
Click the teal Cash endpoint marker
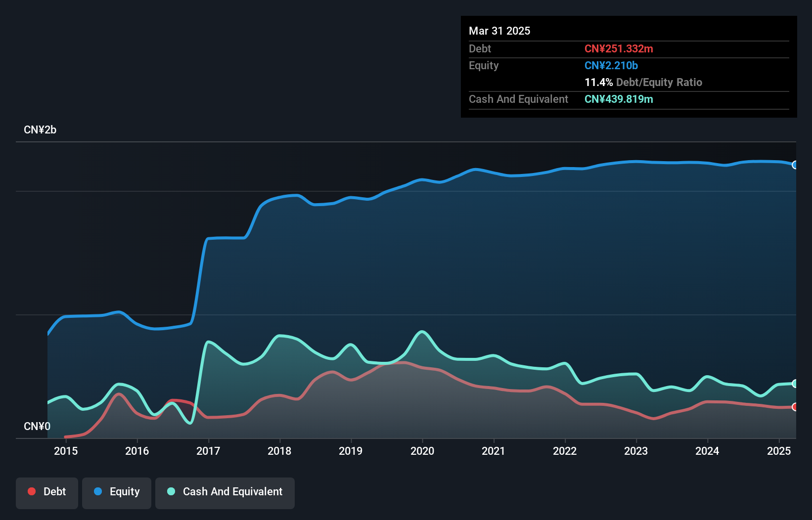795,384
